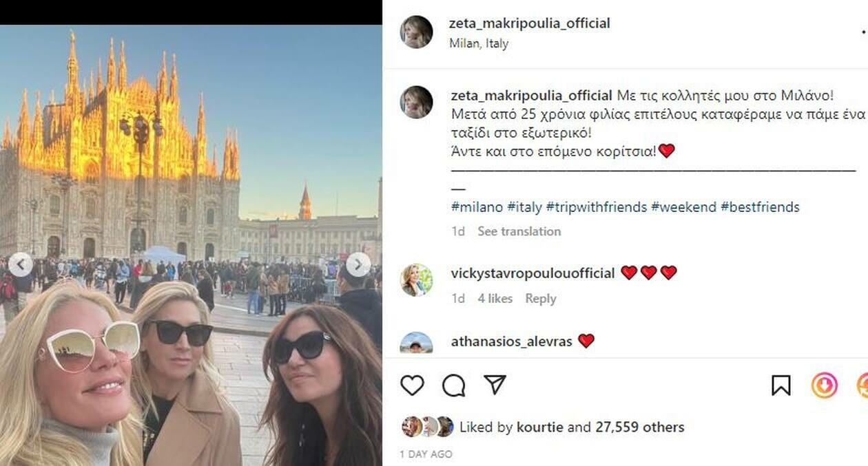Open zeta_makripoulia_official header profile picture

click(417, 32)
